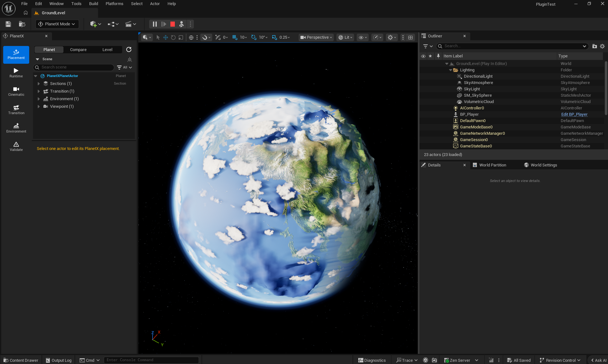Click the console command input field
This screenshot has width=608, height=364.
[x=151, y=360]
